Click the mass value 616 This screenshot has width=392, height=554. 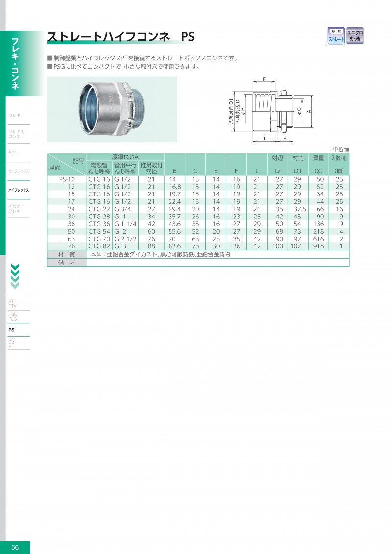coord(318,239)
